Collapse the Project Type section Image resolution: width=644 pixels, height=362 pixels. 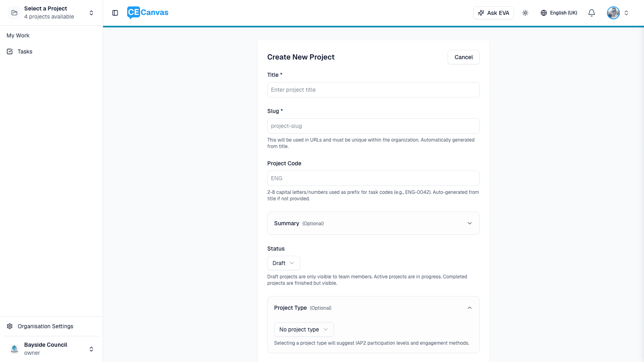click(x=469, y=308)
